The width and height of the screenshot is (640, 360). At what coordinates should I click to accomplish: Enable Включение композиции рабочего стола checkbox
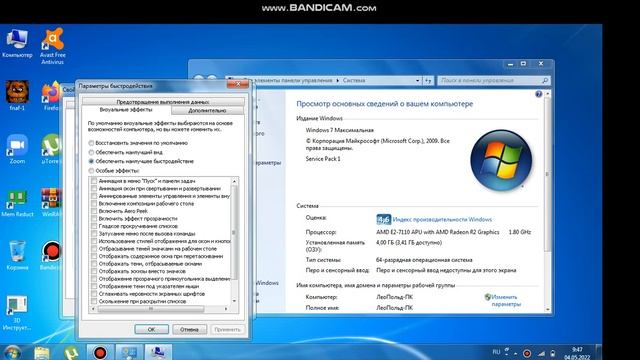coord(94,204)
